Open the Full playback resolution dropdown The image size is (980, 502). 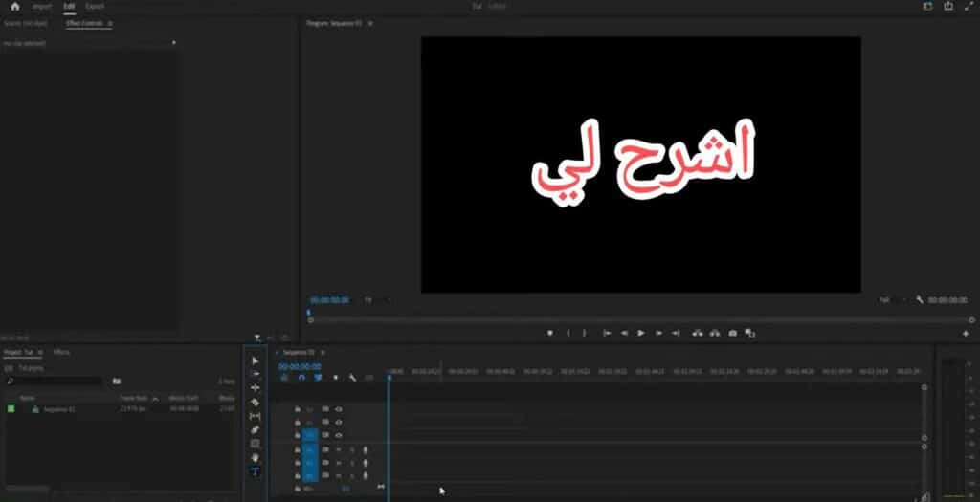892,300
